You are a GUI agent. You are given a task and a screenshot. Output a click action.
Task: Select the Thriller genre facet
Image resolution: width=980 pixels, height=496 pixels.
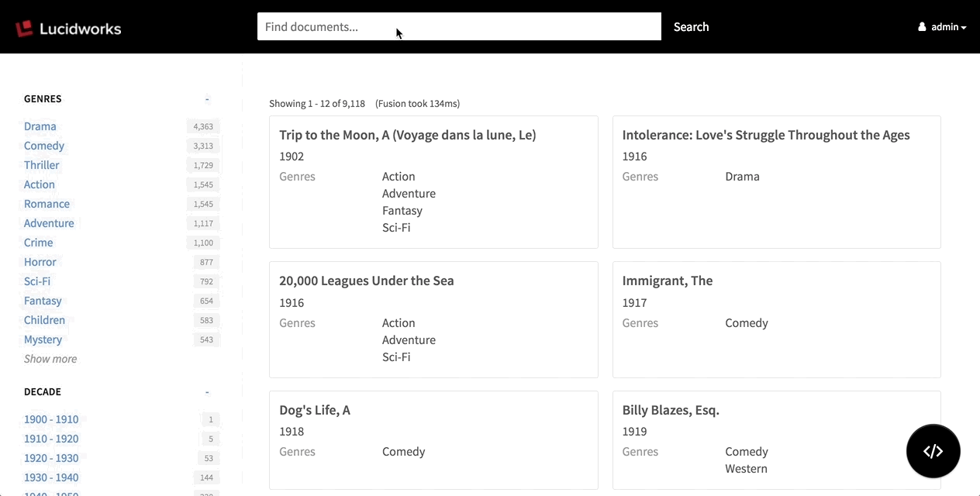[x=42, y=165]
